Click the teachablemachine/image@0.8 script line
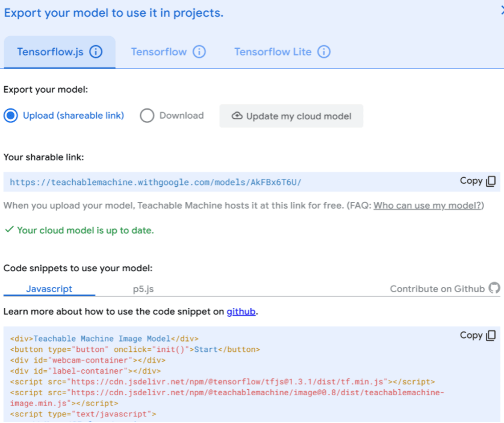The height and width of the screenshot is (423, 504). tap(227, 398)
